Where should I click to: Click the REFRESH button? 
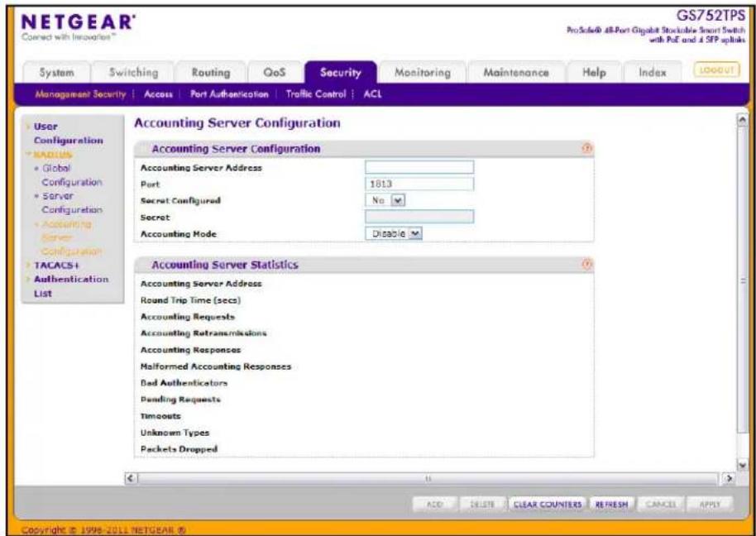pyautogui.click(x=612, y=505)
